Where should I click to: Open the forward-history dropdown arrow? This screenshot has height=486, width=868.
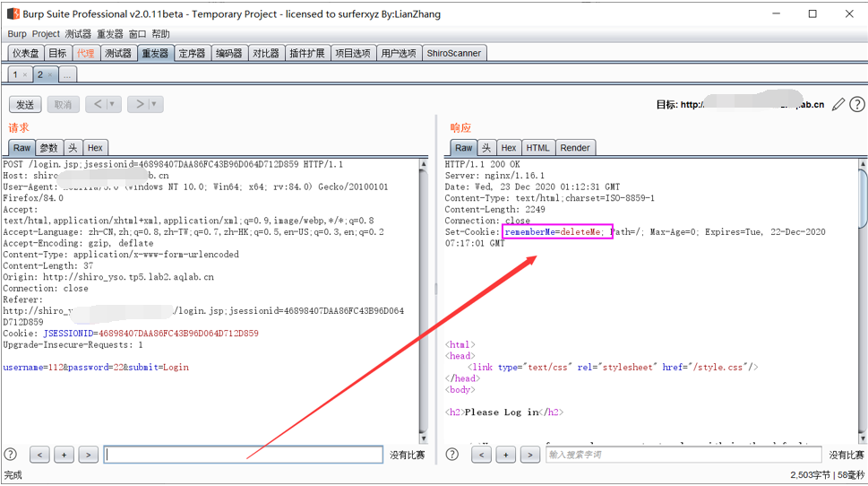coord(155,104)
